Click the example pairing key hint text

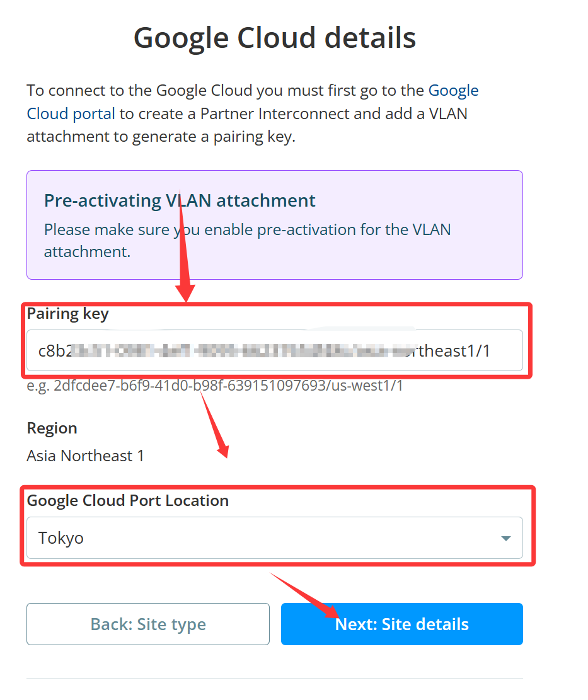tap(215, 385)
